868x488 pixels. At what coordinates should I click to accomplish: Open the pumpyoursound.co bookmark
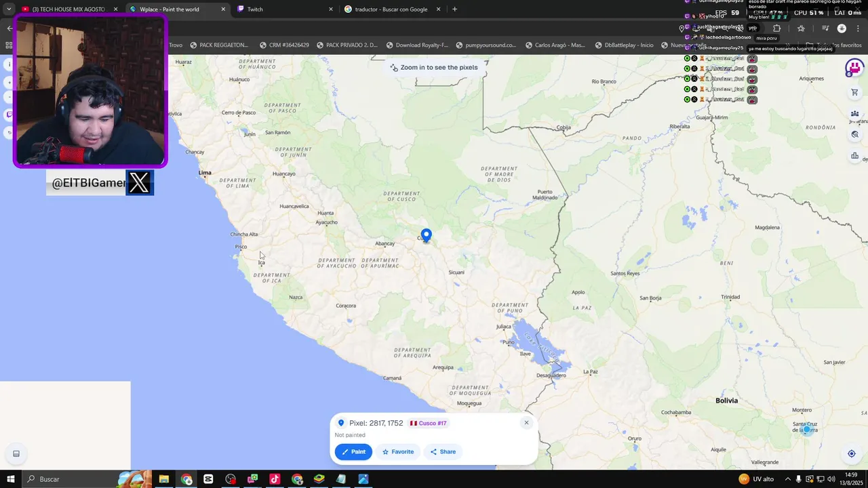pos(486,45)
